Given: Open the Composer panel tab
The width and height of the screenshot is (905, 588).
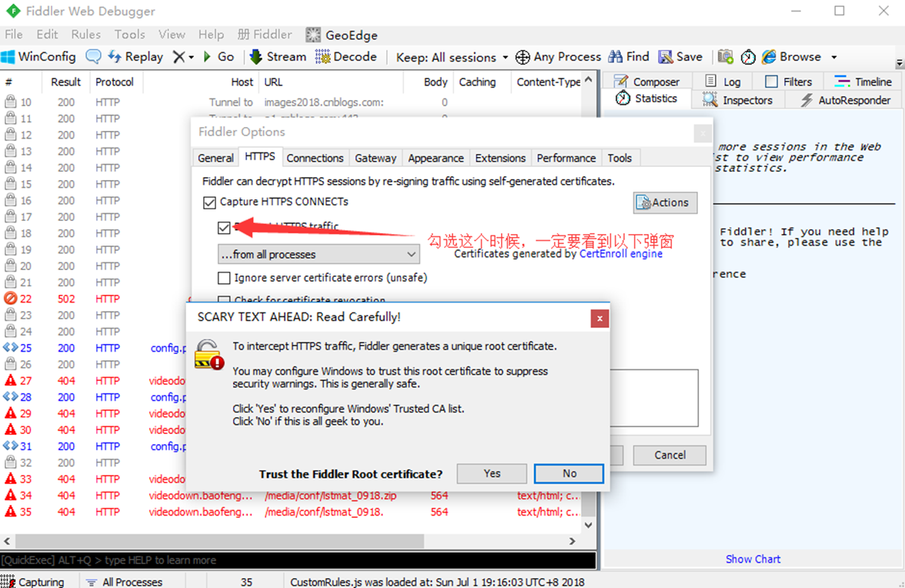Looking at the screenshot, I should point(646,82).
